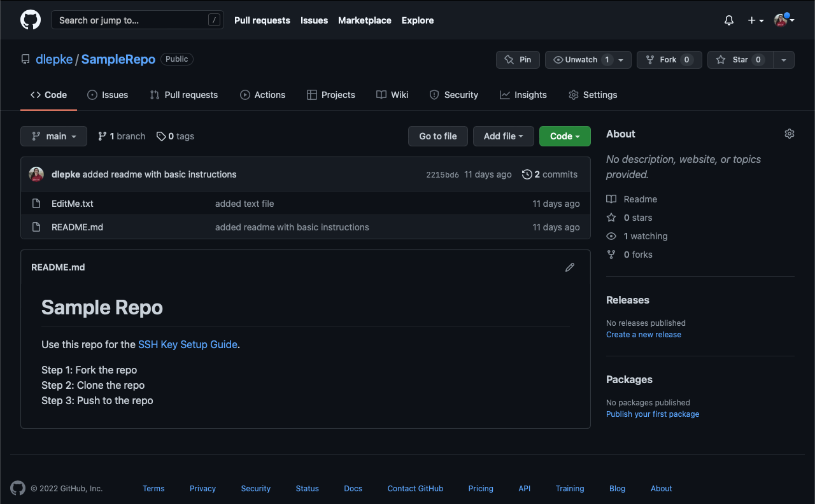Image resolution: width=815 pixels, height=504 pixels.
Task: Open Terms in the footer
Action: point(153,489)
